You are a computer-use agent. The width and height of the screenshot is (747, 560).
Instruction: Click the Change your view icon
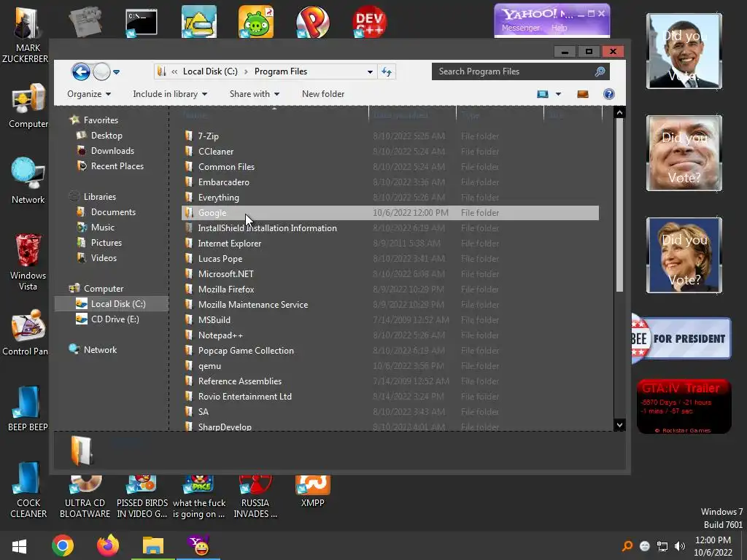click(x=543, y=94)
